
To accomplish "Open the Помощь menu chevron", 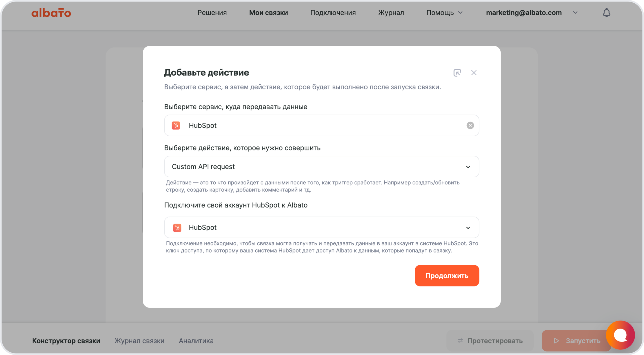I will [460, 13].
